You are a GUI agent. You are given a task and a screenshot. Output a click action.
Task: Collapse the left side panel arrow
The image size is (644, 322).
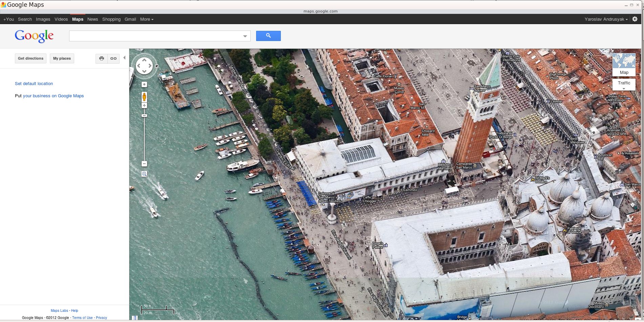(124, 58)
